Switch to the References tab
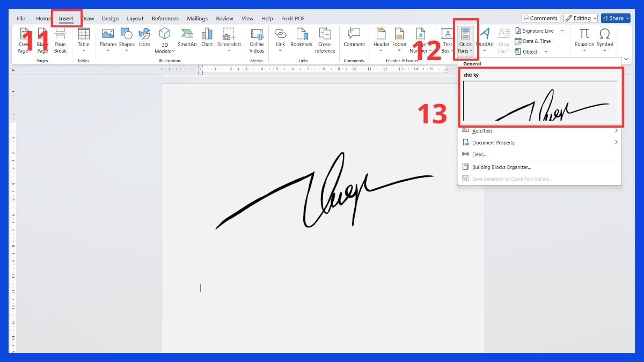Viewport: 644px width, 362px height. pos(165,18)
